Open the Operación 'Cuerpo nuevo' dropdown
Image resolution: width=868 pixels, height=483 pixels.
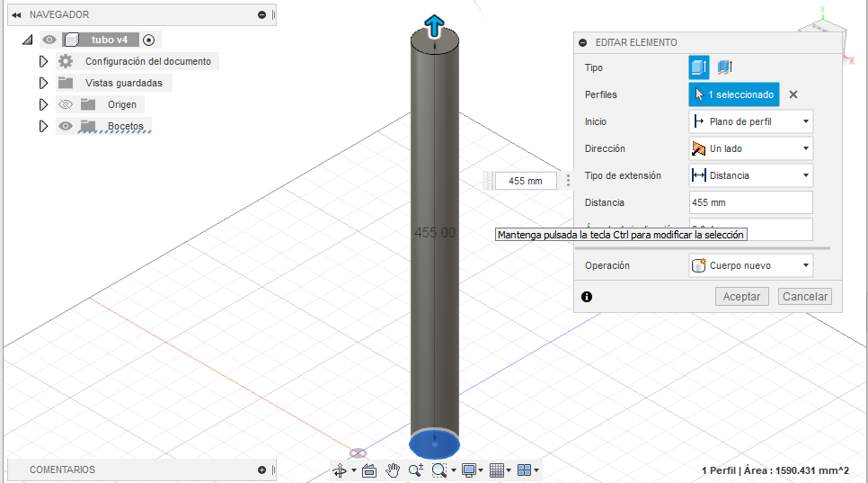click(750, 266)
